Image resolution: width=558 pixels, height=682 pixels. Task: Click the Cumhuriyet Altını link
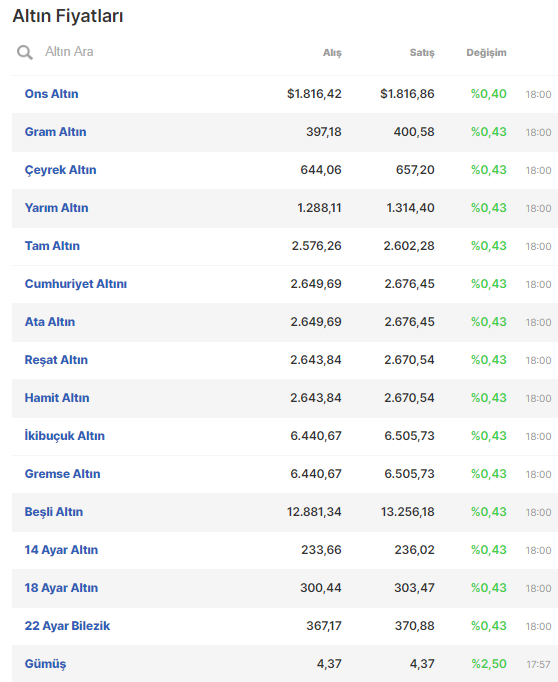pos(76,284)
